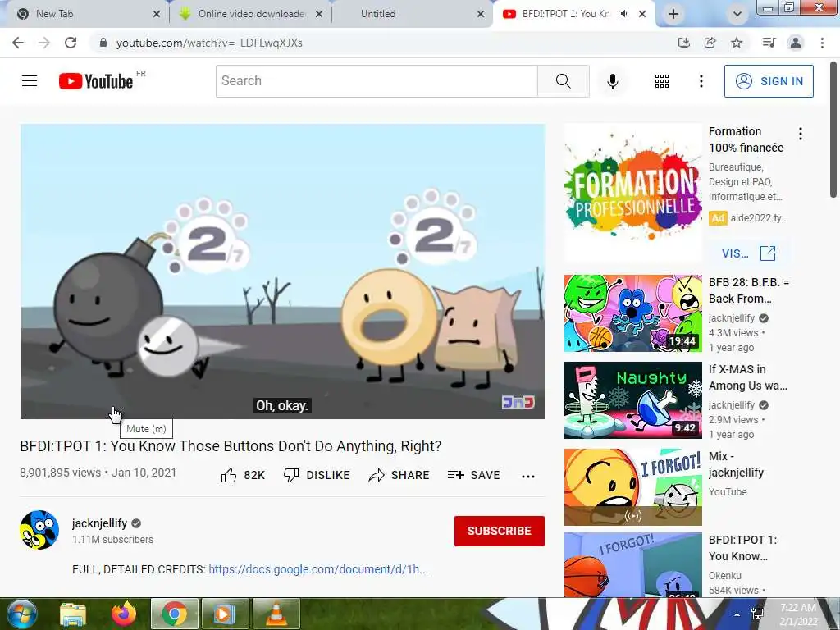Open the YouTube apps grid
This screenshot has width=840, height=630.
click(662, 81)
